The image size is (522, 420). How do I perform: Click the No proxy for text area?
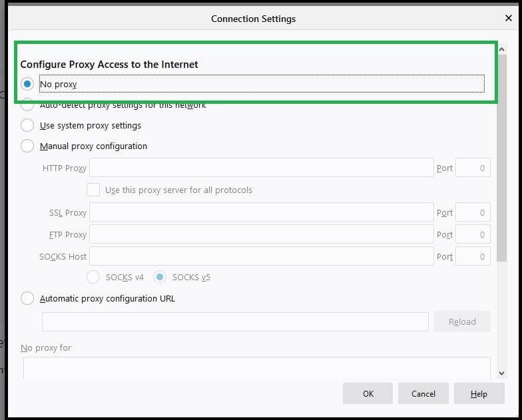pyautogui.click(x=257, y=368)
